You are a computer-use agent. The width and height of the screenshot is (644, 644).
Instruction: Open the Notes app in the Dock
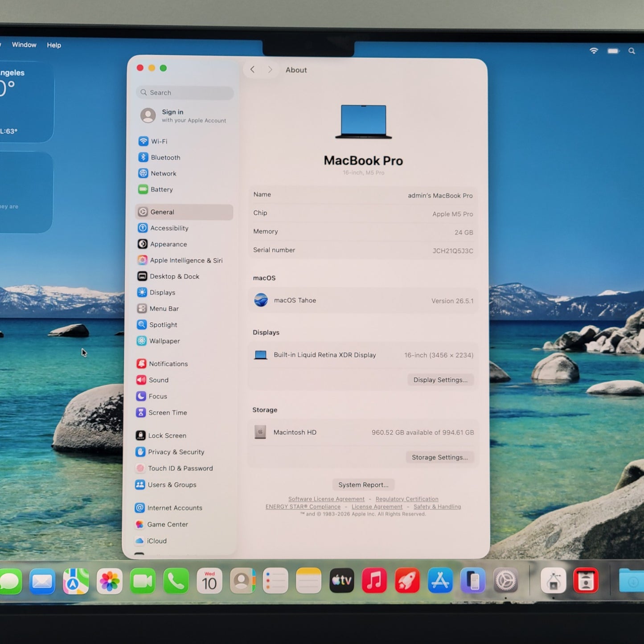tap(308, 581)
